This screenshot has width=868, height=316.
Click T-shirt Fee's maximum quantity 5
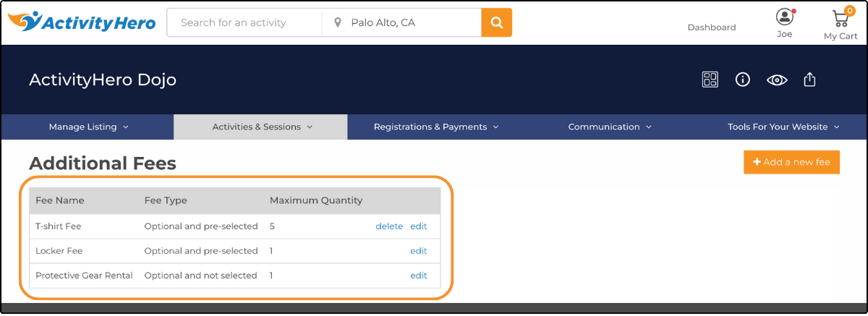[x=272, y=226]
